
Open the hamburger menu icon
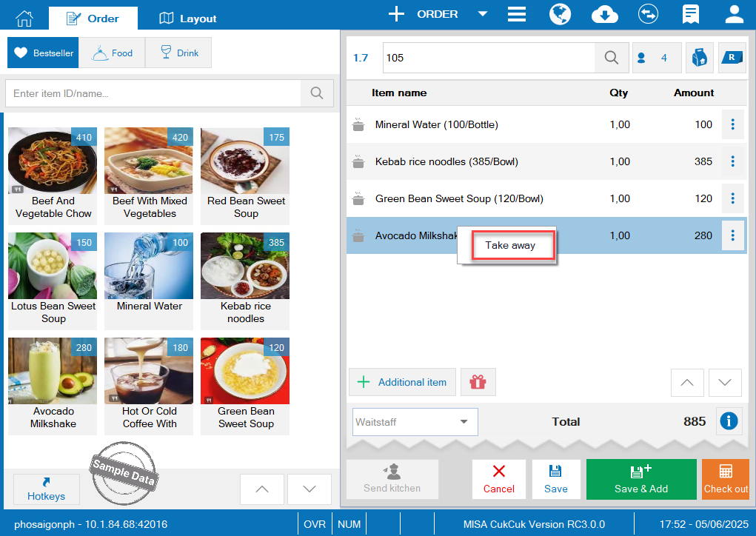(516, 14)
